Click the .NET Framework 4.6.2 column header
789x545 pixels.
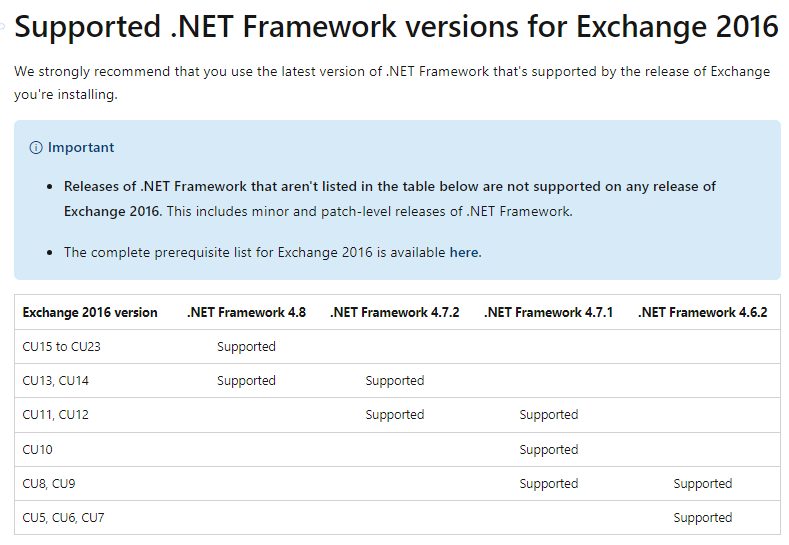tap(702, 313)
